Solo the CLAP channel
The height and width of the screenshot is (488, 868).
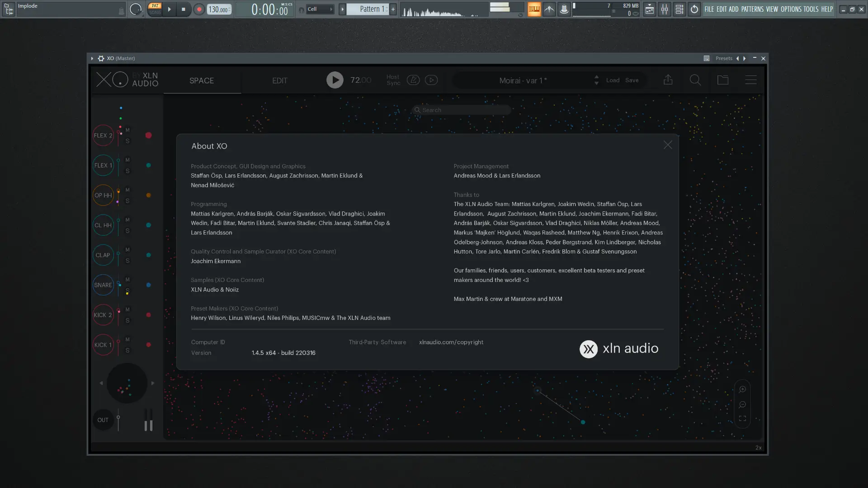click(x=127, y=261)
